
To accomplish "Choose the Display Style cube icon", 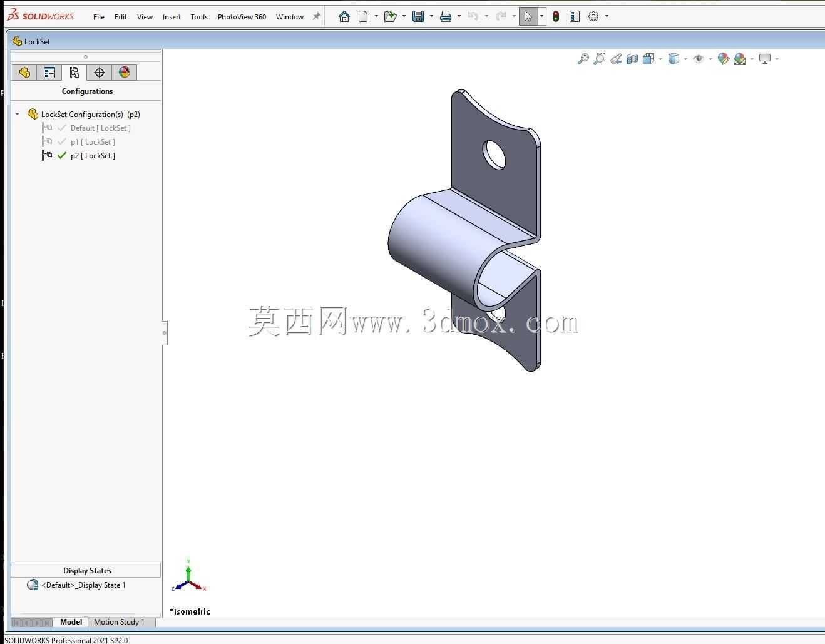I will coord(674,59).
